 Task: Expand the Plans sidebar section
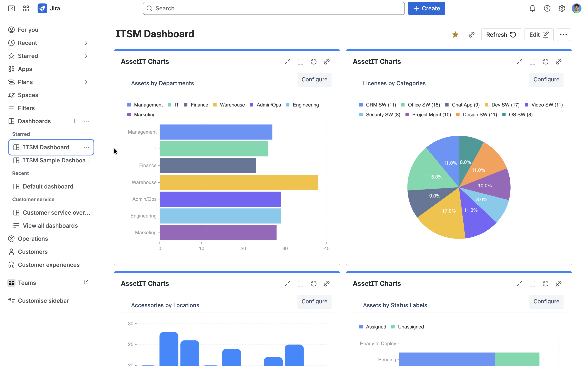pos(86,82)
